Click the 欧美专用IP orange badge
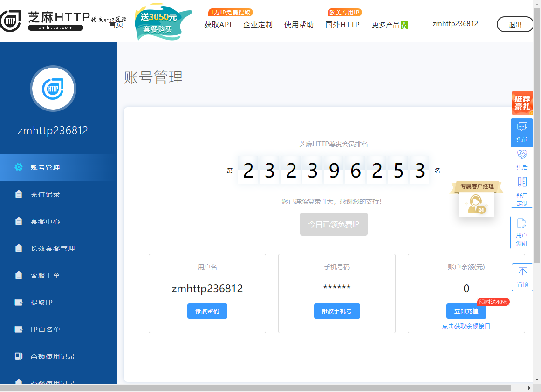541x392 pixels. [344, 13]
